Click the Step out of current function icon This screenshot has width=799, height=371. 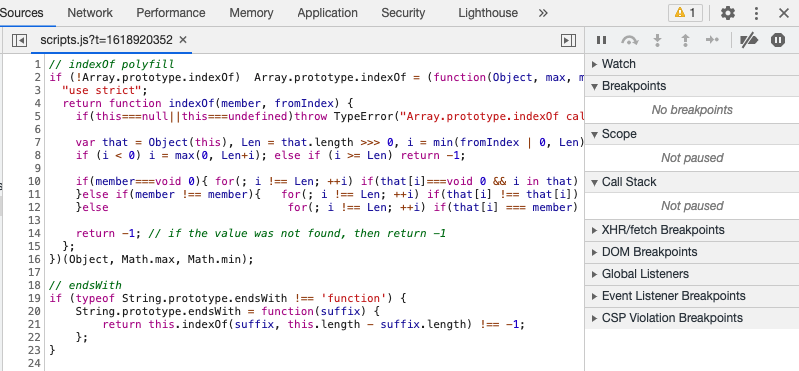click(x=685, y=40)
